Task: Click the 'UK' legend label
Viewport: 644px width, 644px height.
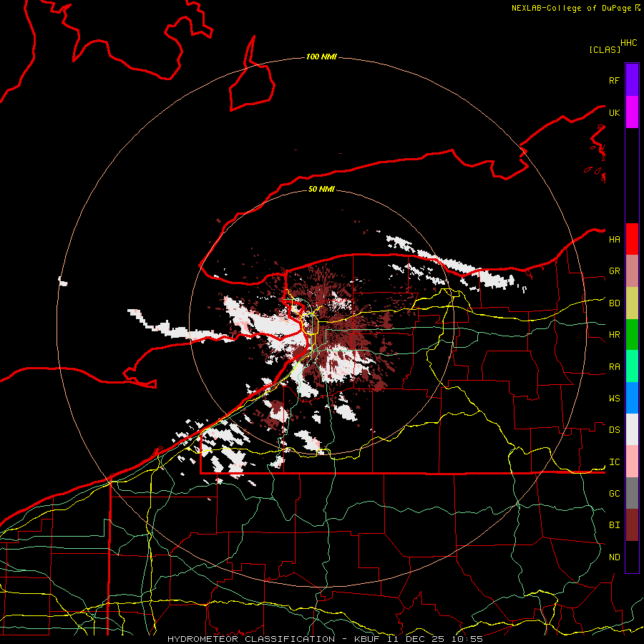Action: point(614,112)
